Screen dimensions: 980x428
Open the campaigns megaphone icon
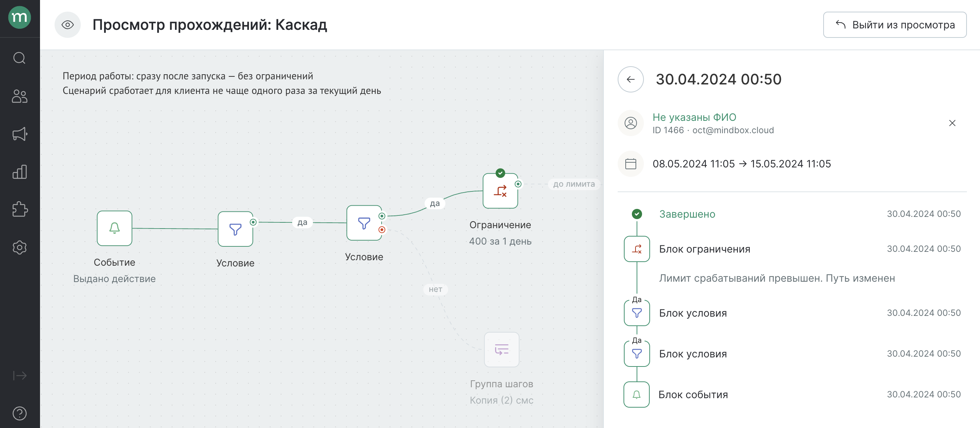(x=19, y=134)
